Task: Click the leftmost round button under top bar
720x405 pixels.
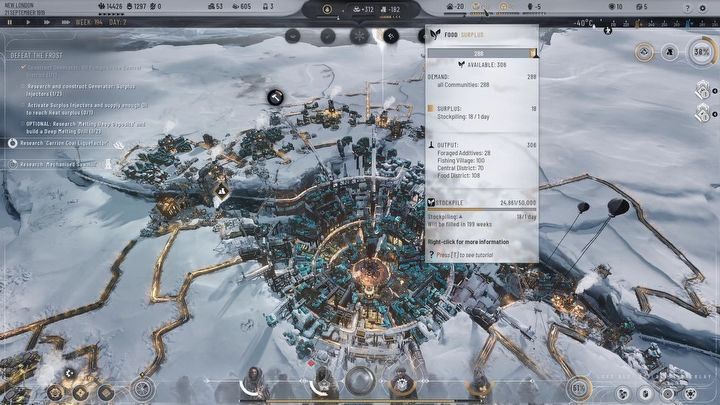Action: [292, 36]
